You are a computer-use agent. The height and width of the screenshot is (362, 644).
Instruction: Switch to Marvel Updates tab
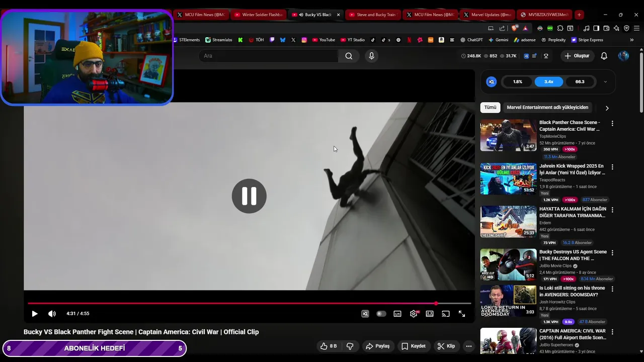[x=487, y=15]
